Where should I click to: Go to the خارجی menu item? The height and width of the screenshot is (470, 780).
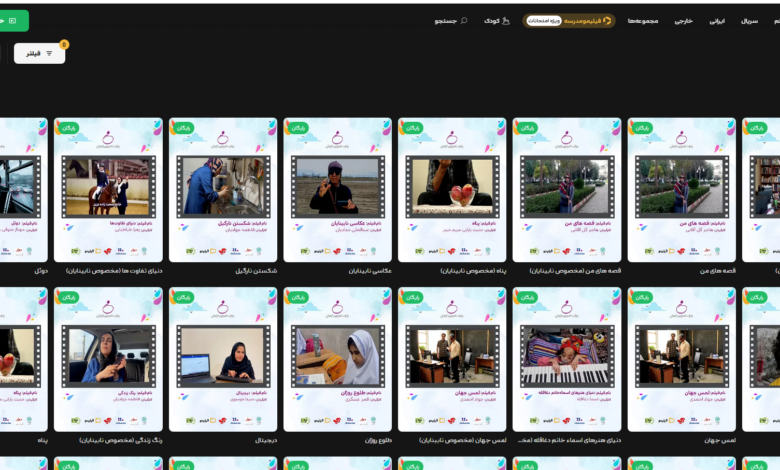pyautogui.click(x=683, y=20)
